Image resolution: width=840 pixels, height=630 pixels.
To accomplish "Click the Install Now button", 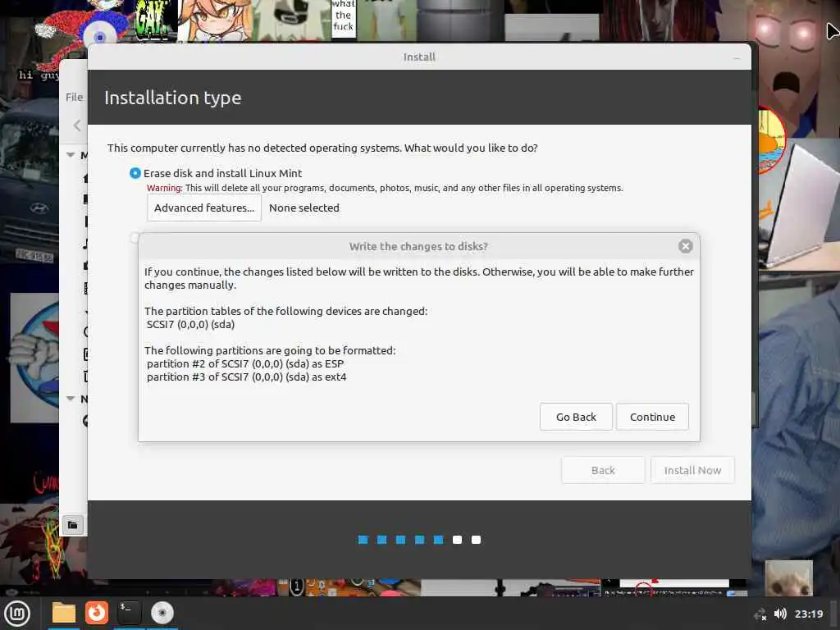I will 692,470.
